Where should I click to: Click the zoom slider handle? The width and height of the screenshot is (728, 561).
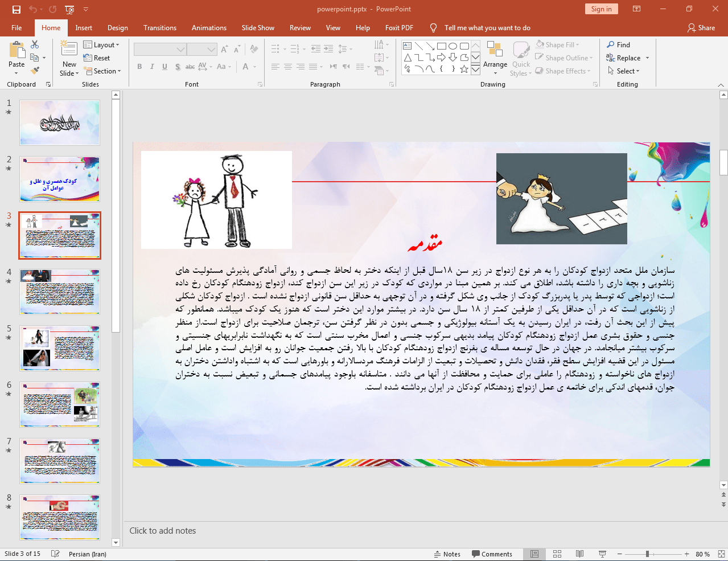point(647,554)
